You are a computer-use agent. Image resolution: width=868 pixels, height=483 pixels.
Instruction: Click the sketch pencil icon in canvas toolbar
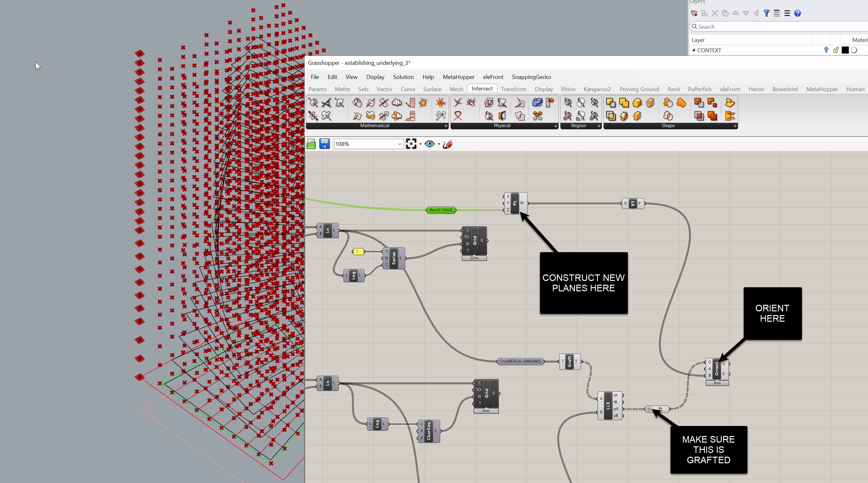click(448, 144)
